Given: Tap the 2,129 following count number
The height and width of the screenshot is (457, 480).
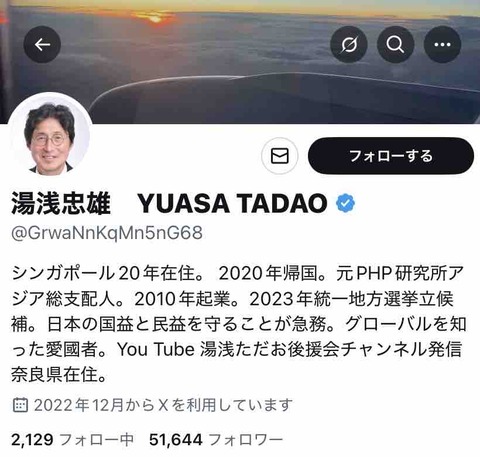Looking at the screenshot, I should click(32, 440).
